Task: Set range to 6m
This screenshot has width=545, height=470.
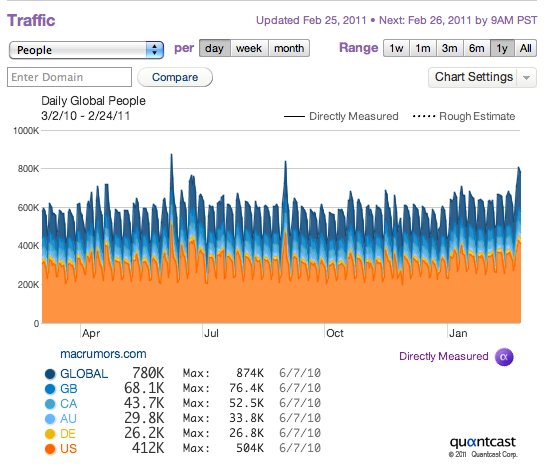Action: pos(477,48)
